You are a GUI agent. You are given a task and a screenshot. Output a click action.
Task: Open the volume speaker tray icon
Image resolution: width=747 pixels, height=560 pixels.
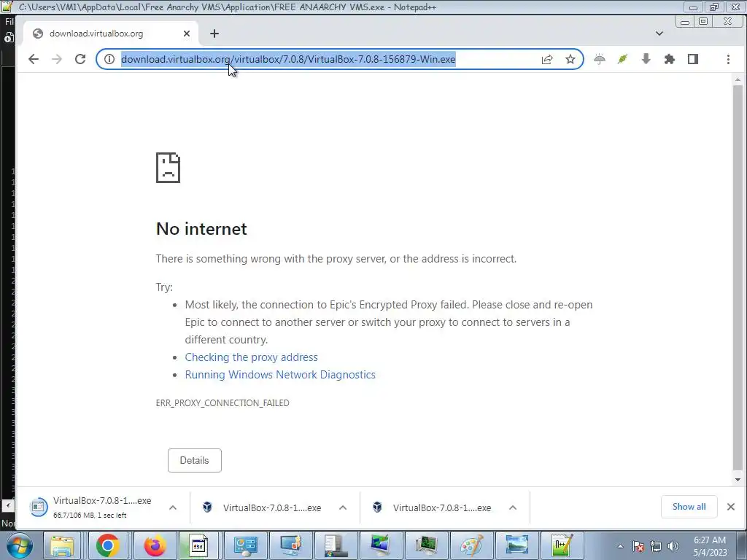tap(673, 546)
